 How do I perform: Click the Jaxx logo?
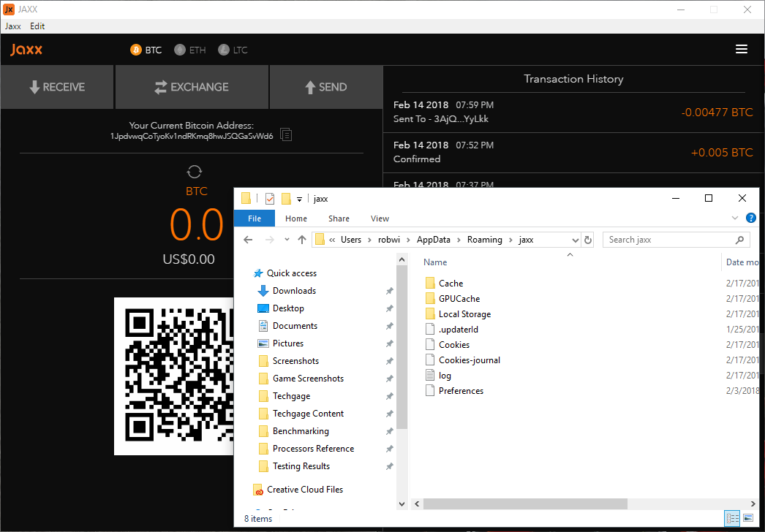[x=26, y=50]
